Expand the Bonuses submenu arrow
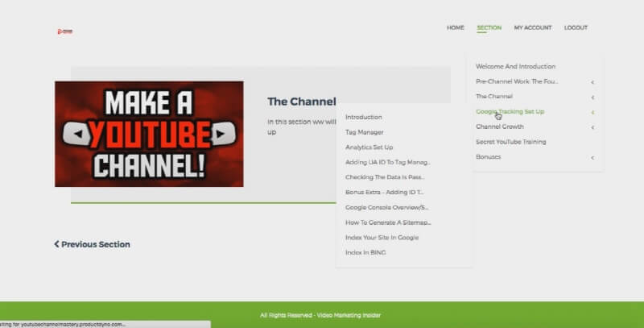 592,158
